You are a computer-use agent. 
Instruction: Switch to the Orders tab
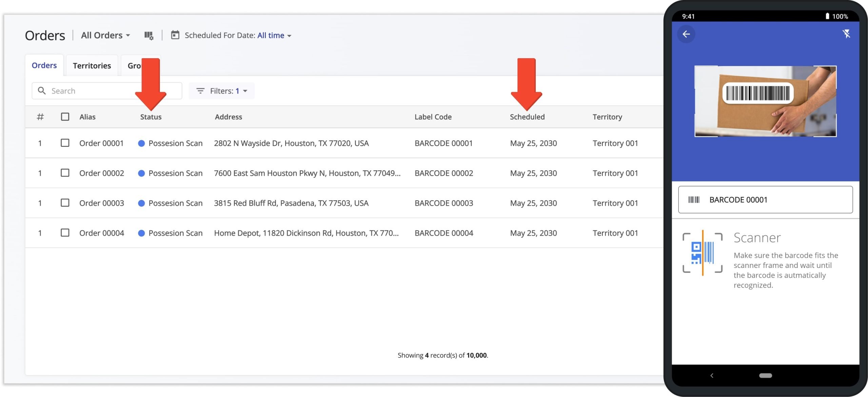point(44,65)
